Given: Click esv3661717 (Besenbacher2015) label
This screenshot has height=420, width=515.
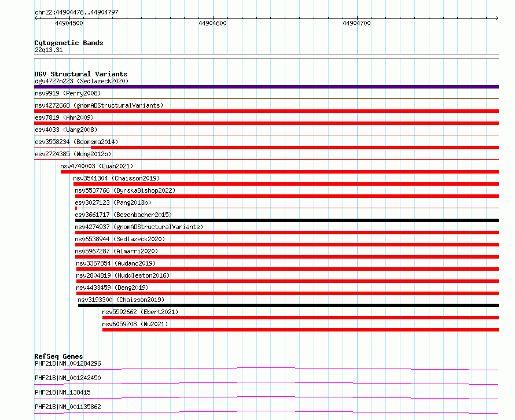Looking at the screenshot, I should [x=123, y=215].
